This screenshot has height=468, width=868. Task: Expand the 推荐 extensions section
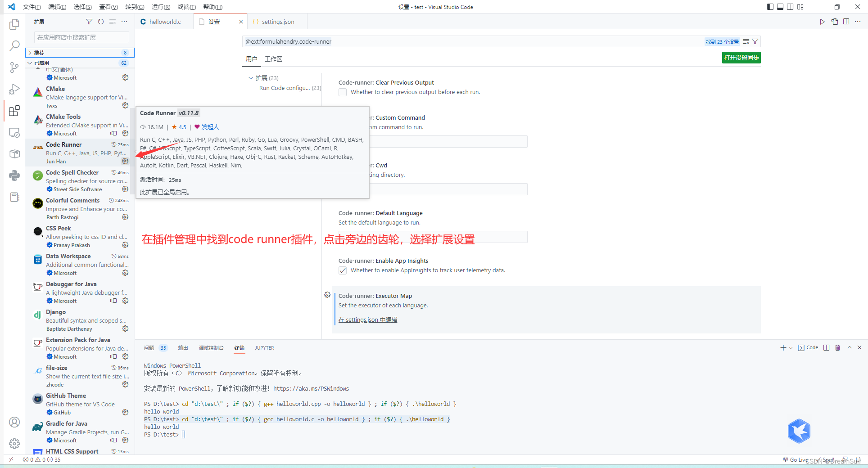(80, 53)
